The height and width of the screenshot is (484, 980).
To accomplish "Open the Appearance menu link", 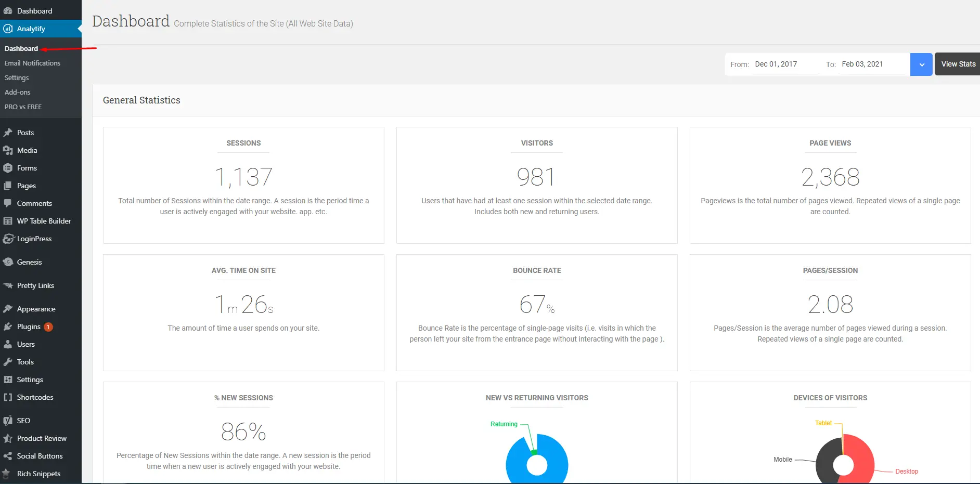I will pos(36,309).
